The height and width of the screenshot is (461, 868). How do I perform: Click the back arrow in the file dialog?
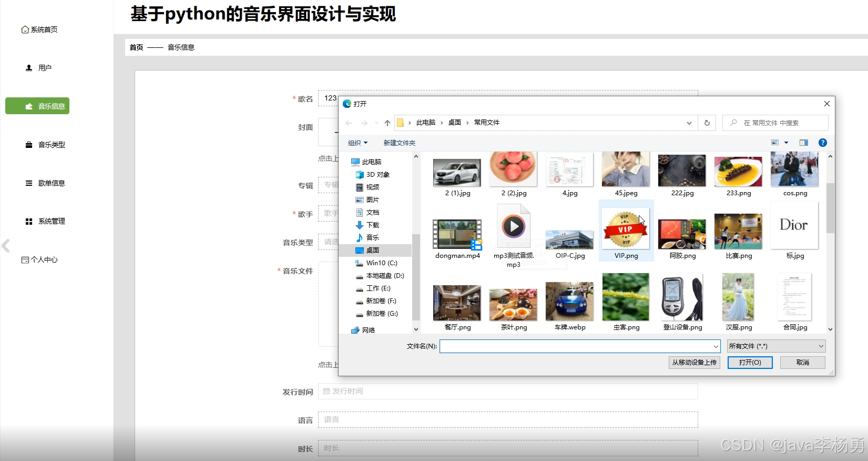pos(349,123)
